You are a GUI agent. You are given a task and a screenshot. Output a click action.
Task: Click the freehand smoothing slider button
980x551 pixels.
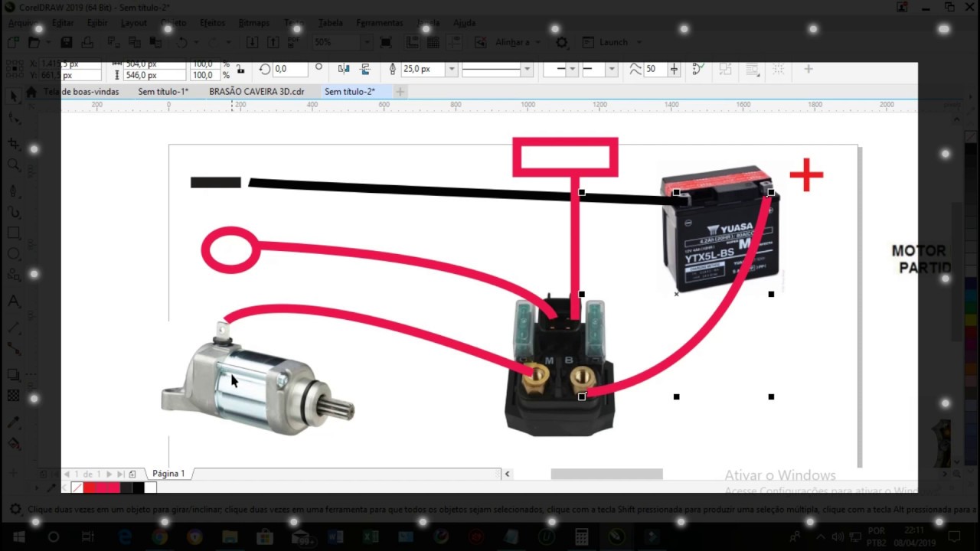coord(674,69)
